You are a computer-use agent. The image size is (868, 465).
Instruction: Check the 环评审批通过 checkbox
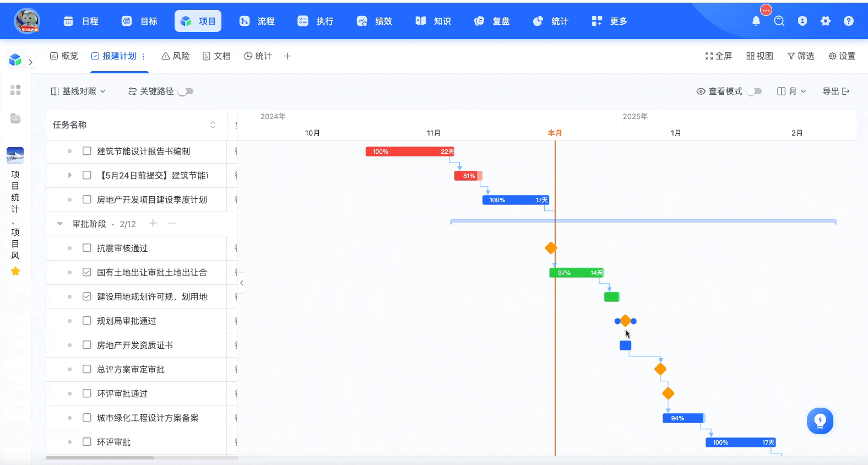(87, 393)
